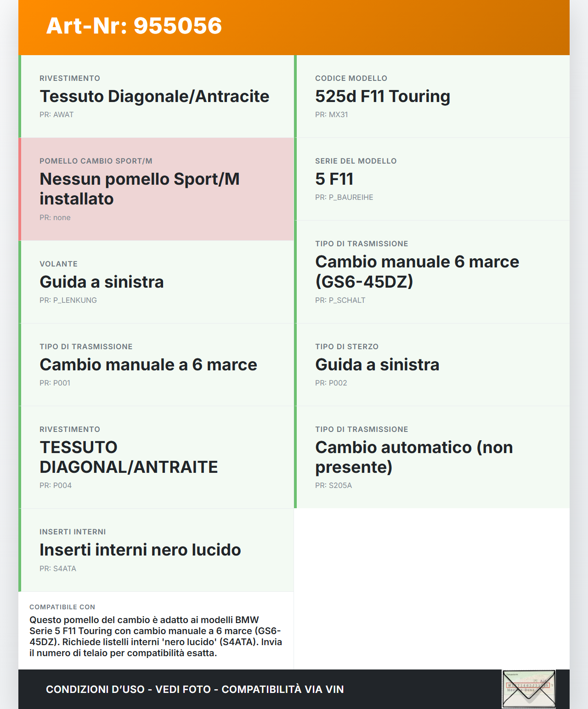Click the Tipo di sterzo Guida a sinistra card

432,364
